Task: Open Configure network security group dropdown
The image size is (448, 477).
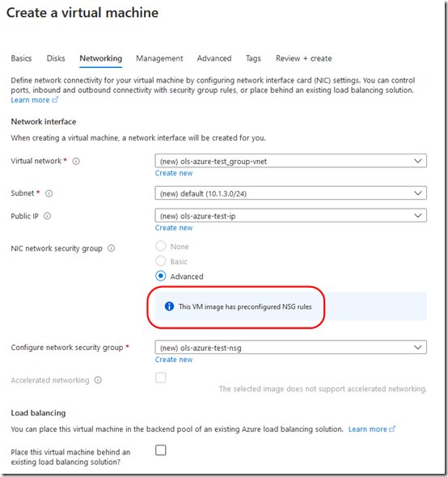Action: [290, 347]
